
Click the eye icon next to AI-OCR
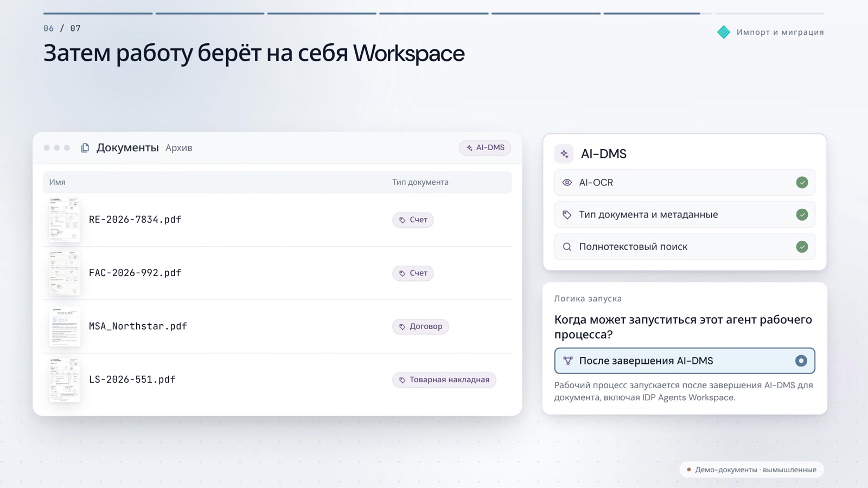click(567, 183)
